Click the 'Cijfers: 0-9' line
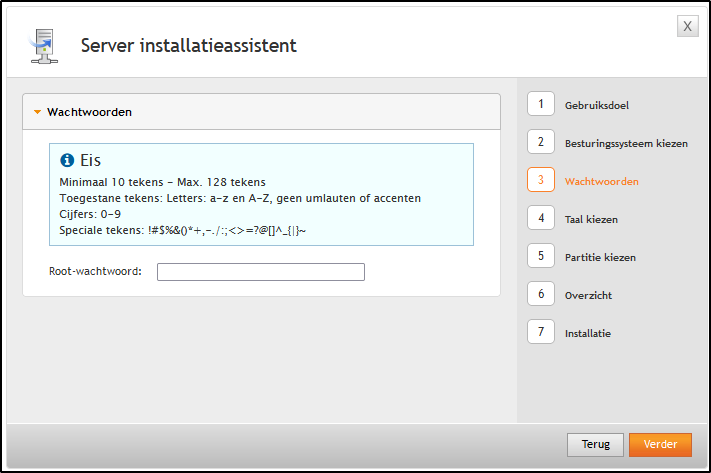This screenshot has height=473, width=711. click(90, 214)
